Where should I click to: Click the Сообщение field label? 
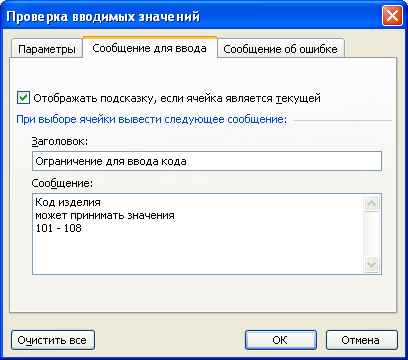(62, 183)
